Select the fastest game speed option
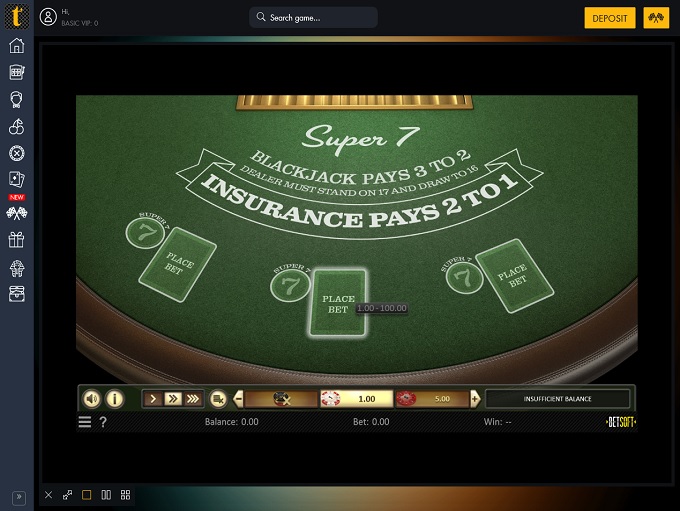The width and height of the screenshot is (680, 511). coord(193,399)
